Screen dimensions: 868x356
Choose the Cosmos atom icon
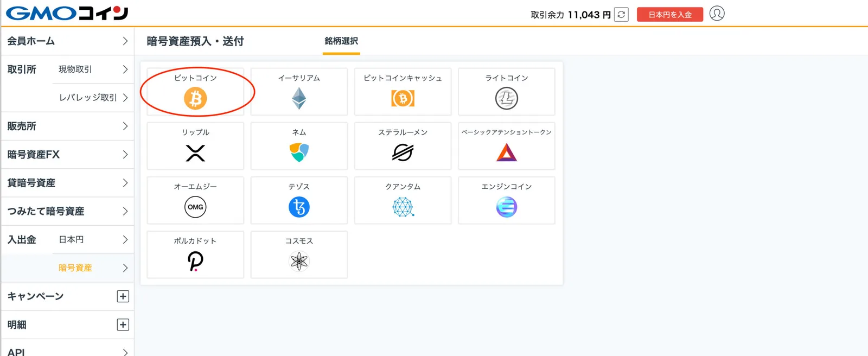299,262
